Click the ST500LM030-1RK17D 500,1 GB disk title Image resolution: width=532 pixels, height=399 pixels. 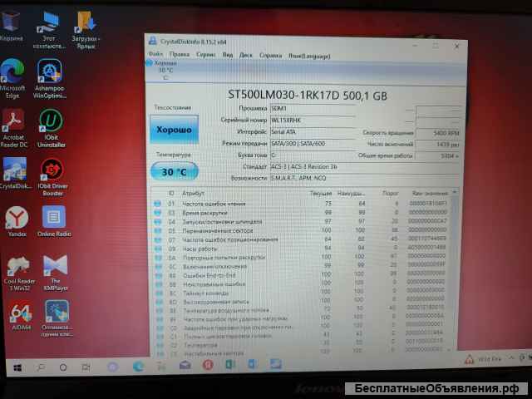[308, 95]
